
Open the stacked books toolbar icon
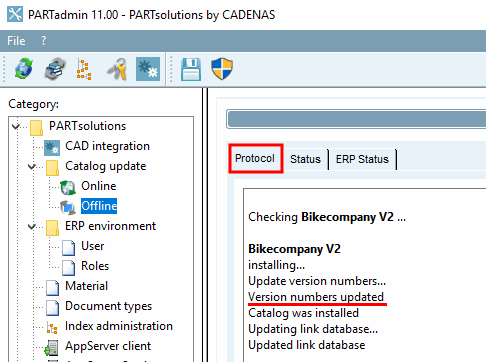point(55,69)
